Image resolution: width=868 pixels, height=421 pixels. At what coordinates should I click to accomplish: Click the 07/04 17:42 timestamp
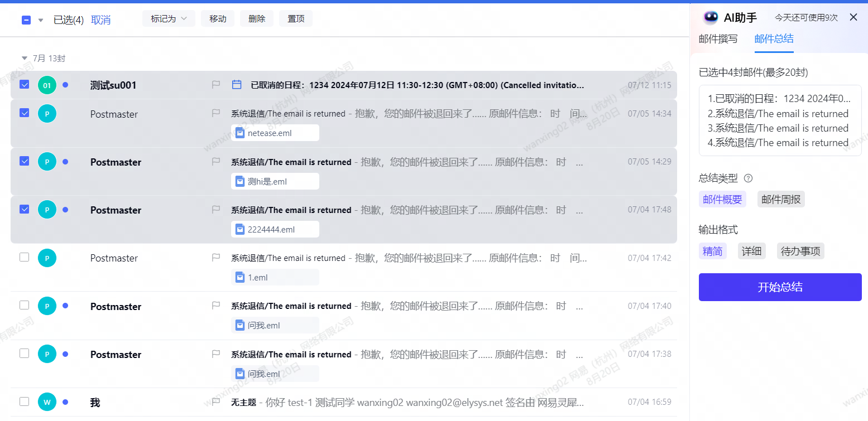point(649,258)
